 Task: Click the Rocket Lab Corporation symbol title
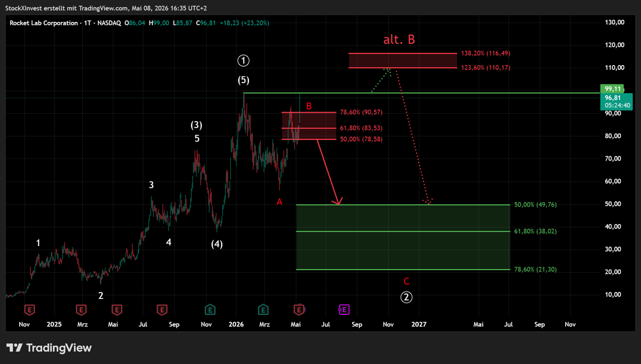click(x=43, y=23)
